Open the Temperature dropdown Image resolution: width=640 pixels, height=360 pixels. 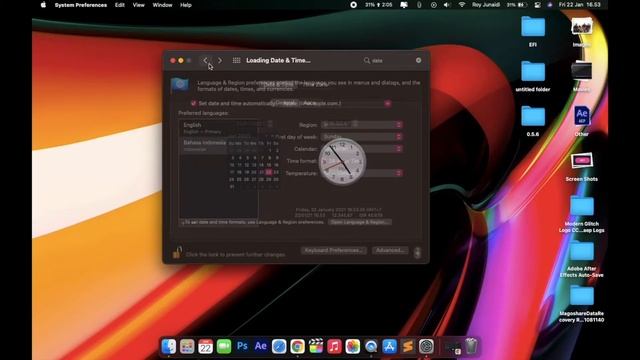tap(362, 173)
